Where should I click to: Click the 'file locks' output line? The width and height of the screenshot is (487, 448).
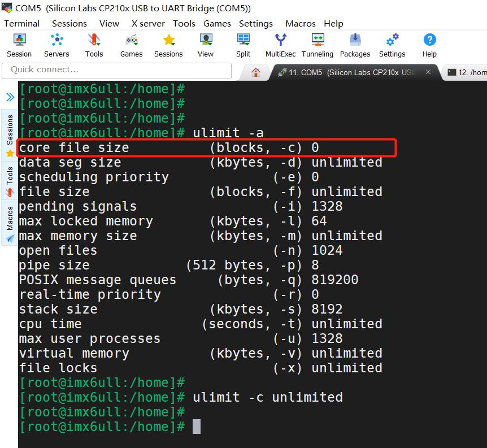coord(201,368)
